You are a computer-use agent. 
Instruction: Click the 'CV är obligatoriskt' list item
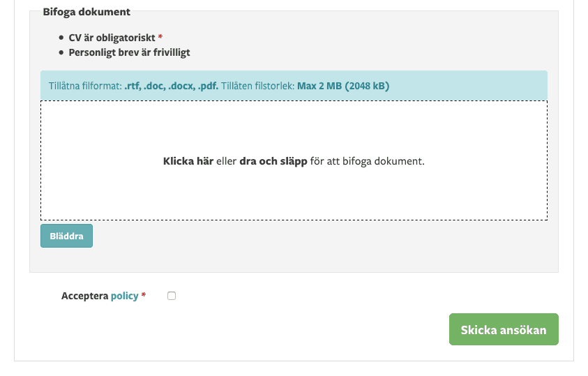(x=112, y=38)
